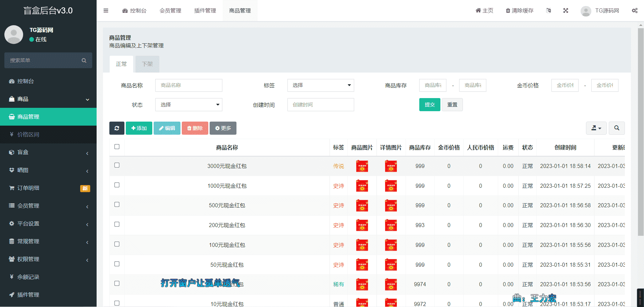Click the refresh table icon button
The width and height of the screenshot is (644, 307).
click(x=117, y=128)
